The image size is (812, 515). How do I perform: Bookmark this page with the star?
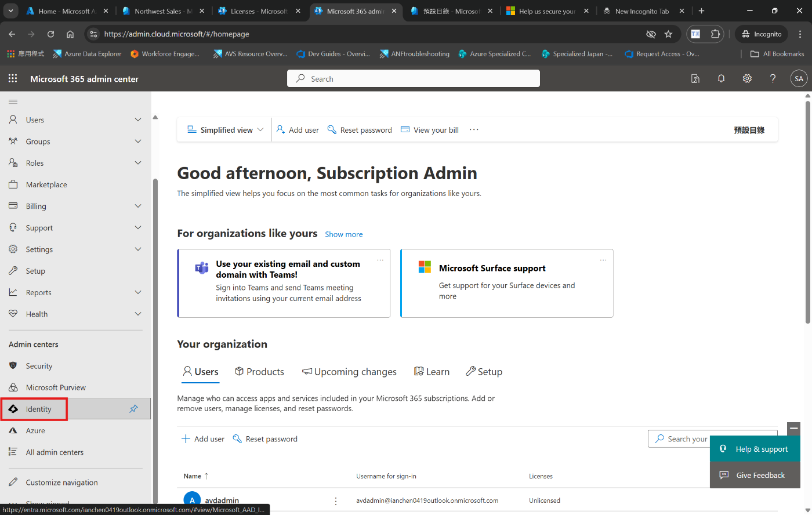tap(668, 34)
